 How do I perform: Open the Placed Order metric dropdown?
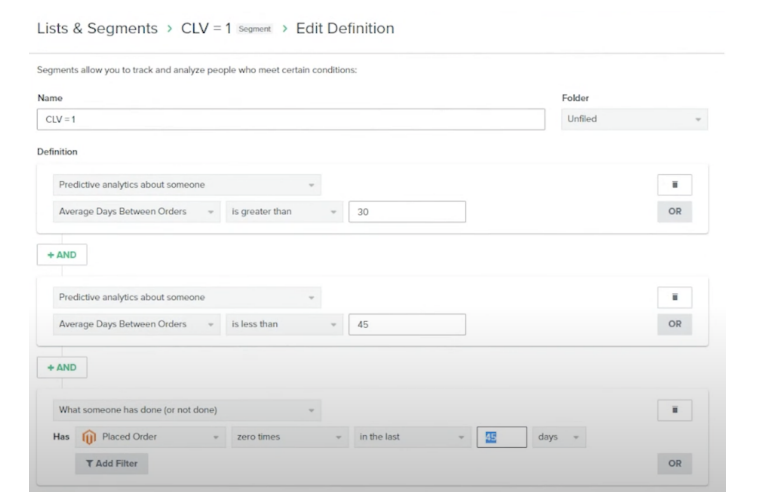[151, 437]
